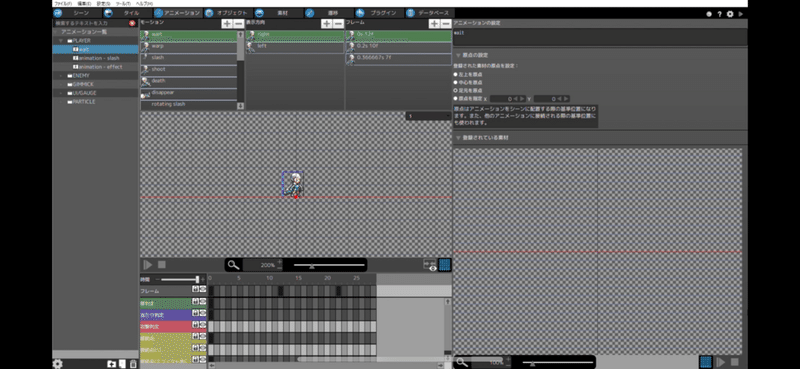Toggle the blue grid display button under preview
800x369 pixels.
(444, 264)
